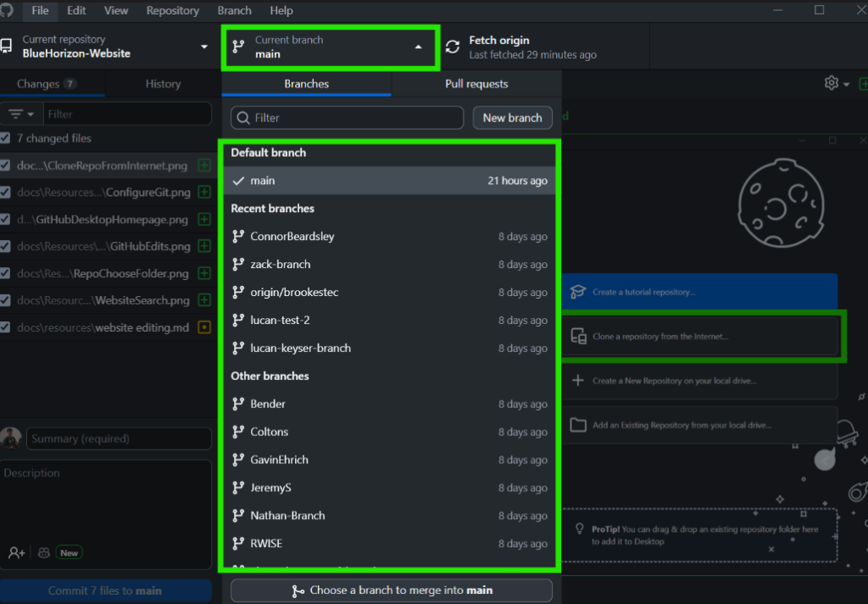Viewport: 868px width, 604px height.
Task: Open the Current repository dropdown arrow
Action: pyautogui.click(x=204, y=48)
